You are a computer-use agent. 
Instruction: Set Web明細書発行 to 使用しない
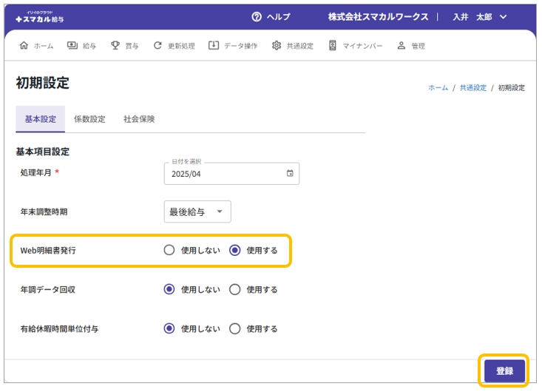point(169,250)
